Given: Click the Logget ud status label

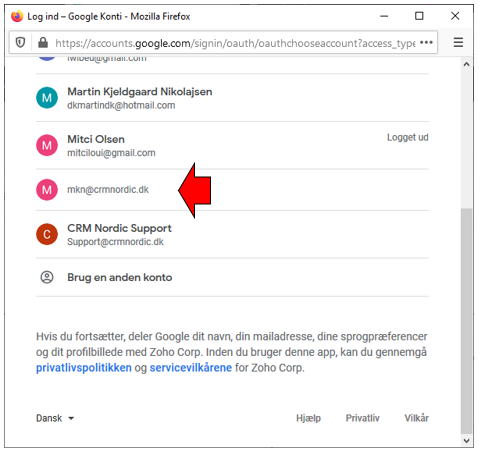Looking at the screenshot, I should coord(408,137).
